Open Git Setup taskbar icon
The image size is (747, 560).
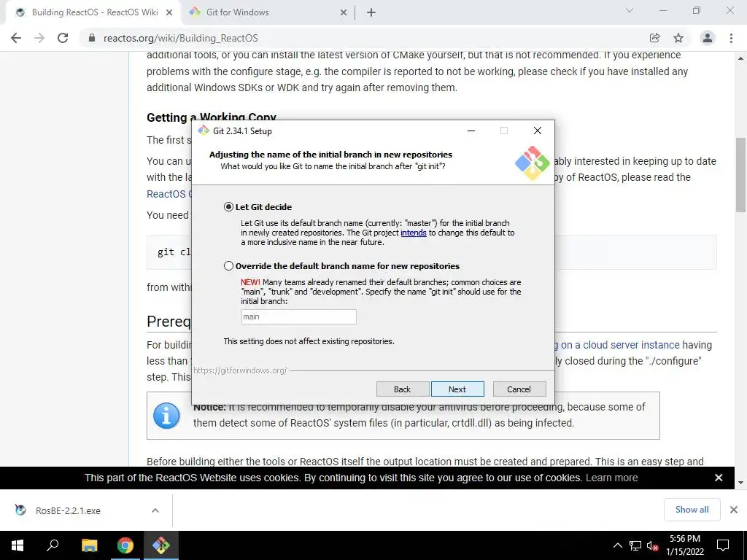[161, 545]
